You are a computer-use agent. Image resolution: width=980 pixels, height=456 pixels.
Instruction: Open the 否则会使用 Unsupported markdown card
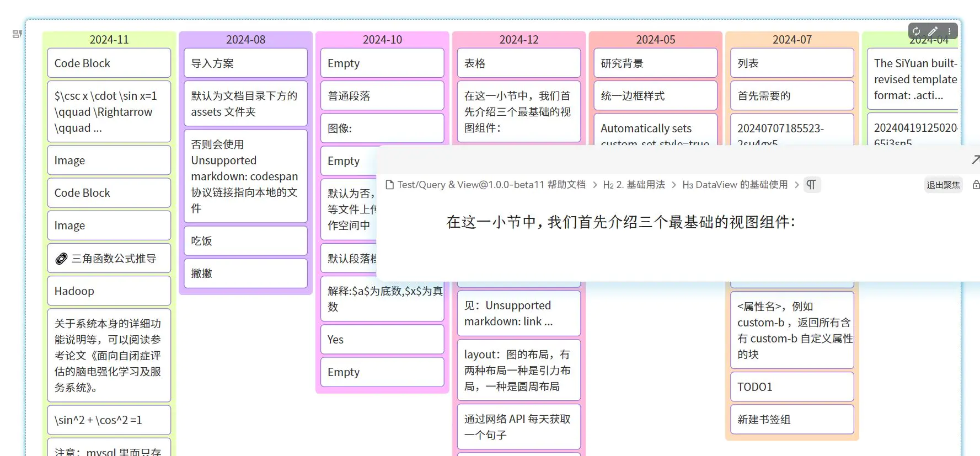(x=245, y=176)
